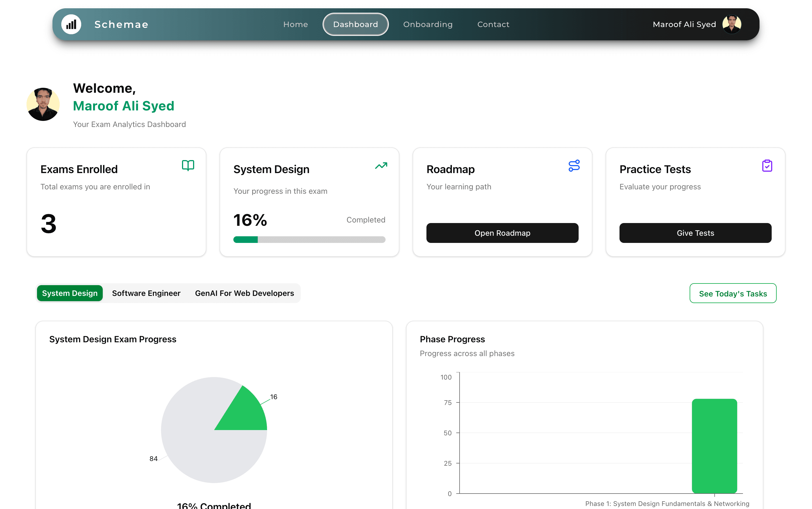Click the Open Roadmap button
The height and width of the screenshot is (509, 812).
[502, 233]
